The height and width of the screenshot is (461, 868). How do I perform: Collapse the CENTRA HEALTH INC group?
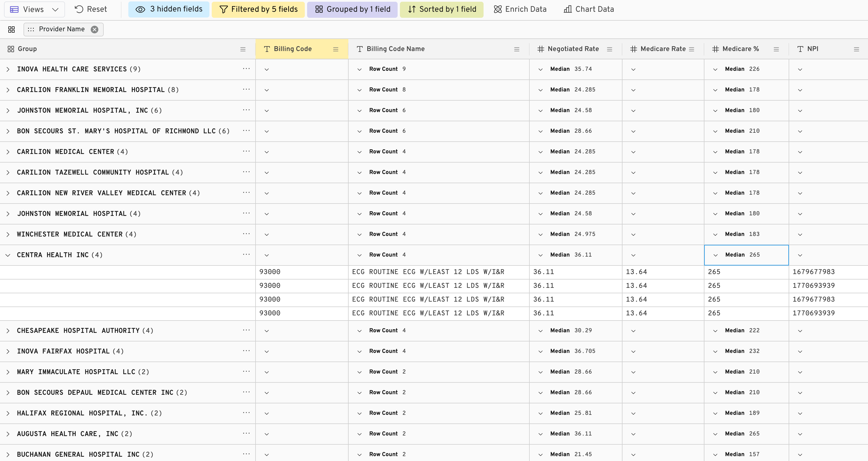click(8, 255)
